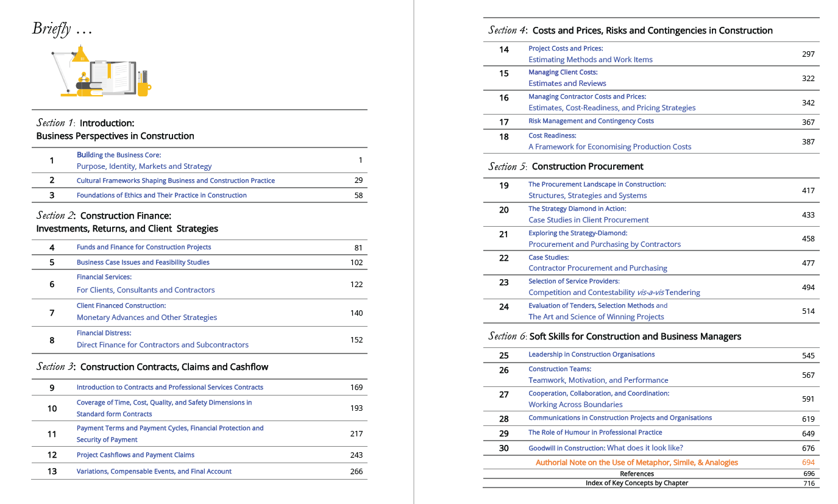Open Cultural Frameworks Shaping Business chapter link
838x504 pixels.
pyautogui.click(x=176, y=180)
